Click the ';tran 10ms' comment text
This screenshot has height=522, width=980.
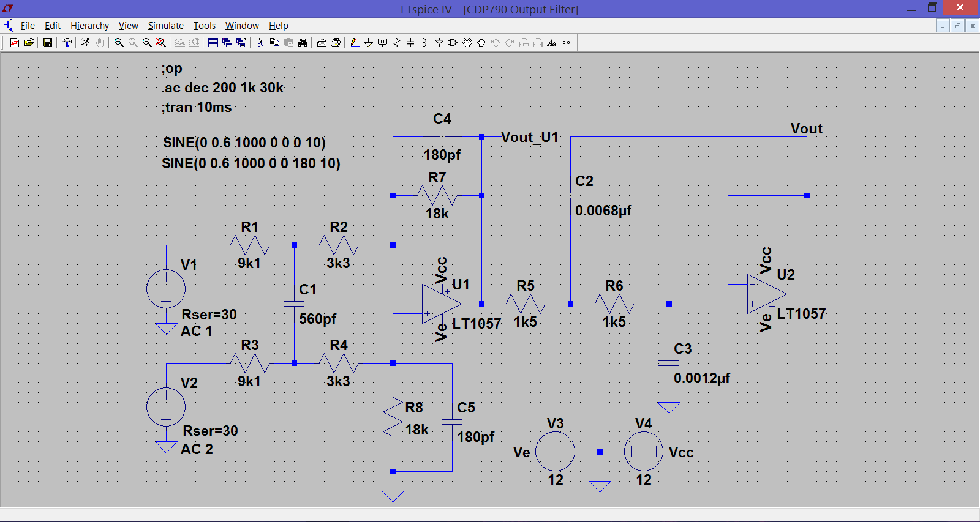tap(197, 107)
